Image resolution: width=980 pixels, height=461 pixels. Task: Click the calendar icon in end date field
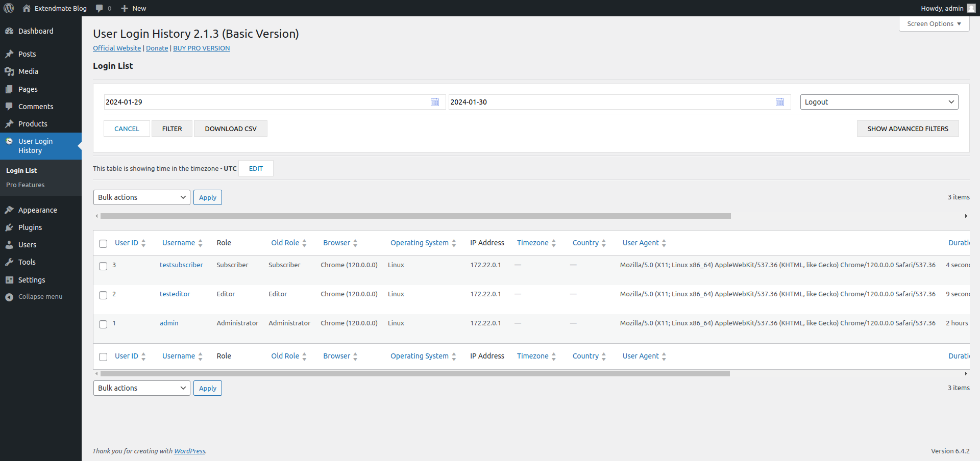(x=779, y=102)
